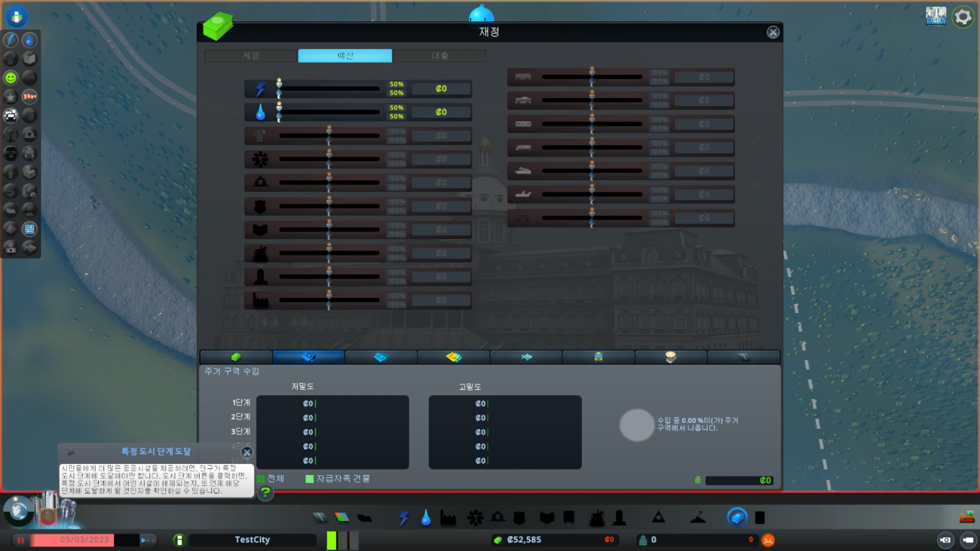Open the Water and Sewage tool
This screenshot has width=980, height=551.
pos(426,518)
